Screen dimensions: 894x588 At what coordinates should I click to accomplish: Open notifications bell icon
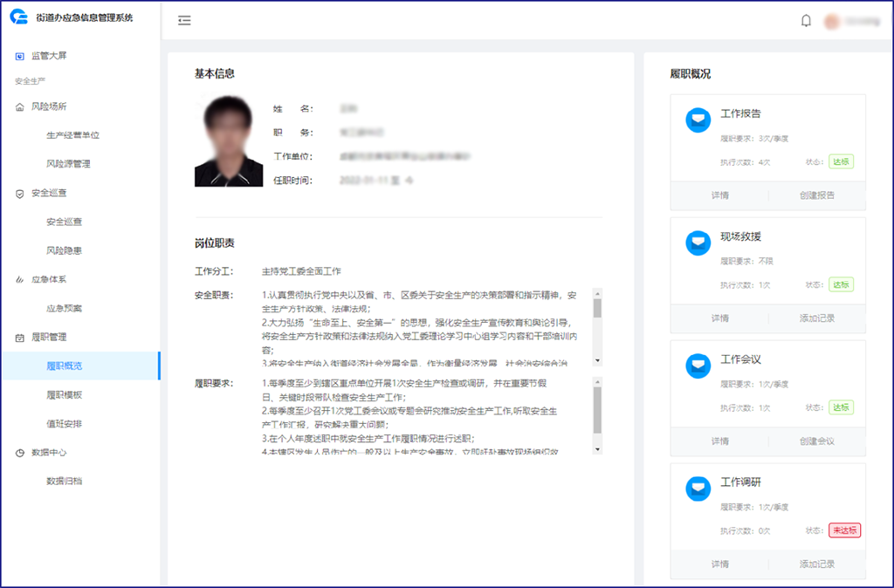(806, 21)
